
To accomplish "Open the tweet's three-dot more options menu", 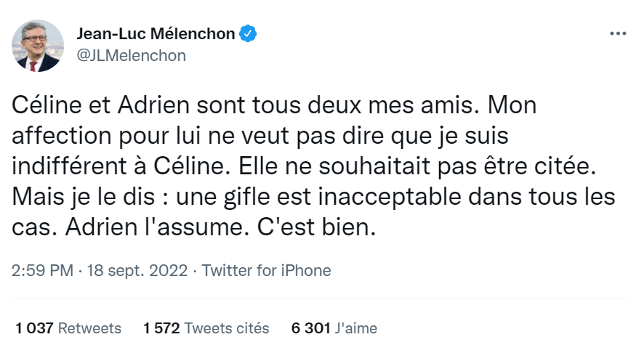I will (617, 34).
